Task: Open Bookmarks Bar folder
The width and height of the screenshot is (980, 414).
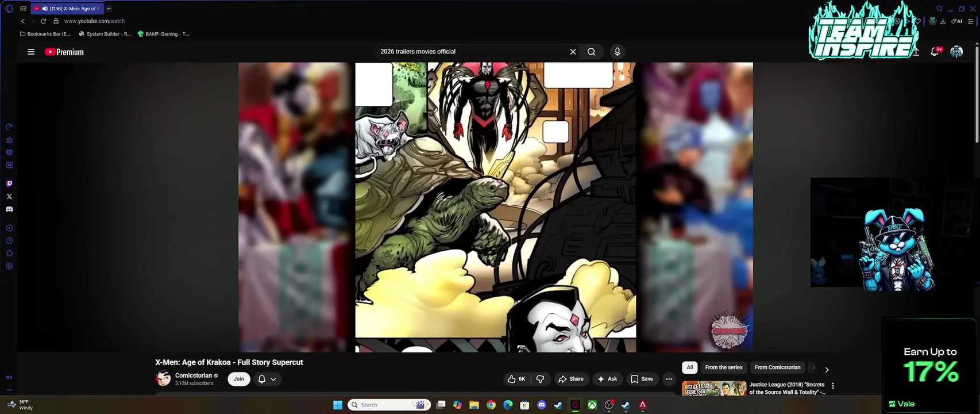Action: point(45,34)
